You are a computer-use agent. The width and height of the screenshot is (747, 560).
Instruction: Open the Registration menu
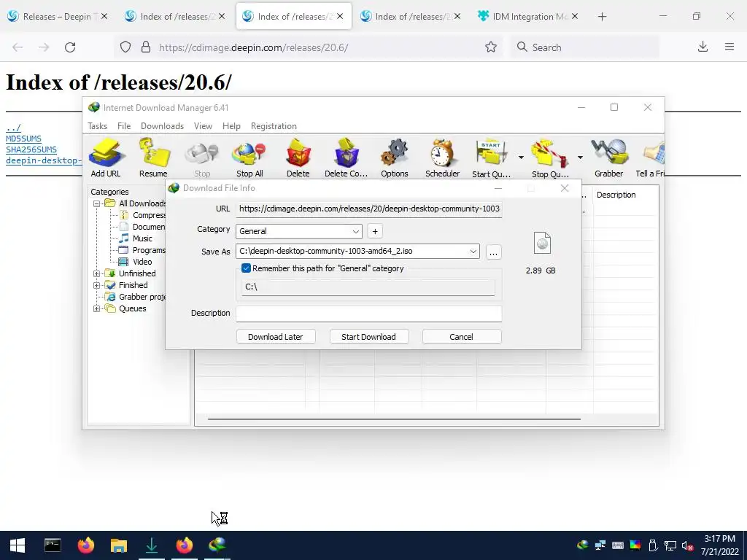tap(274, 126)
